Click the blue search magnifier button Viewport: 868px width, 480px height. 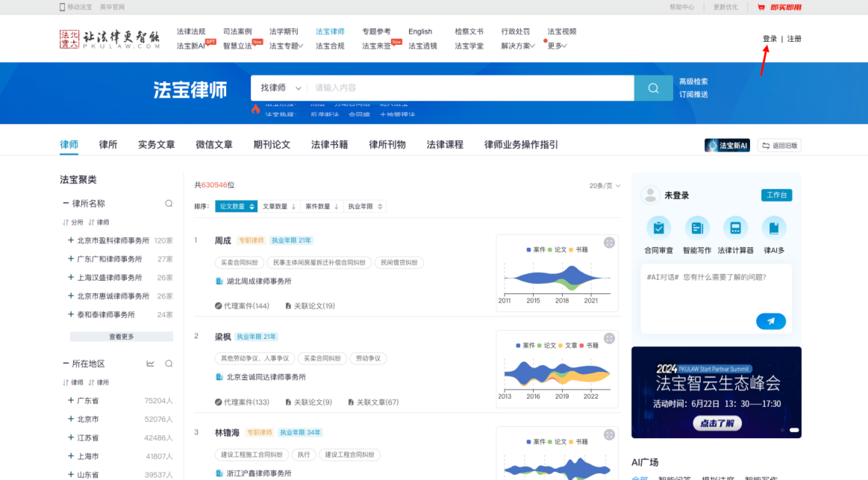click(x=653, y=88)
